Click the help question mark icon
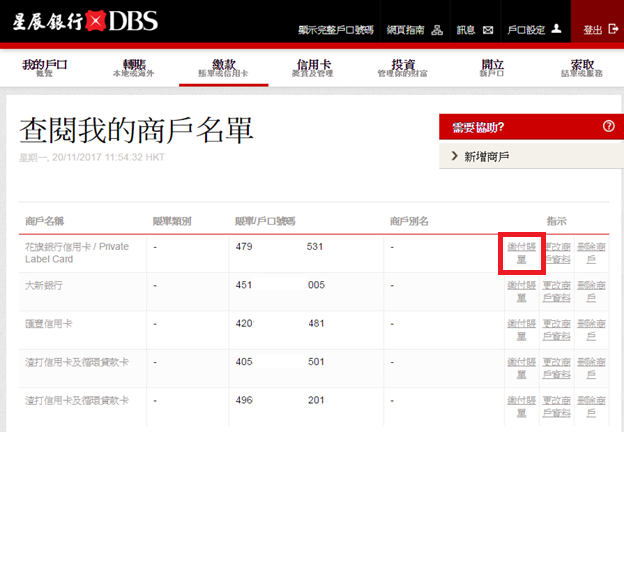The image size is (624, 576). 608,127
